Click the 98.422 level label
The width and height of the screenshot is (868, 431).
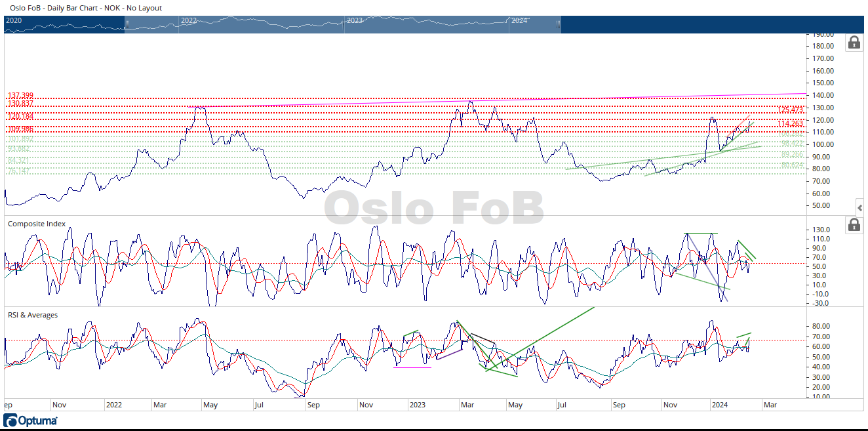[793, 143]
